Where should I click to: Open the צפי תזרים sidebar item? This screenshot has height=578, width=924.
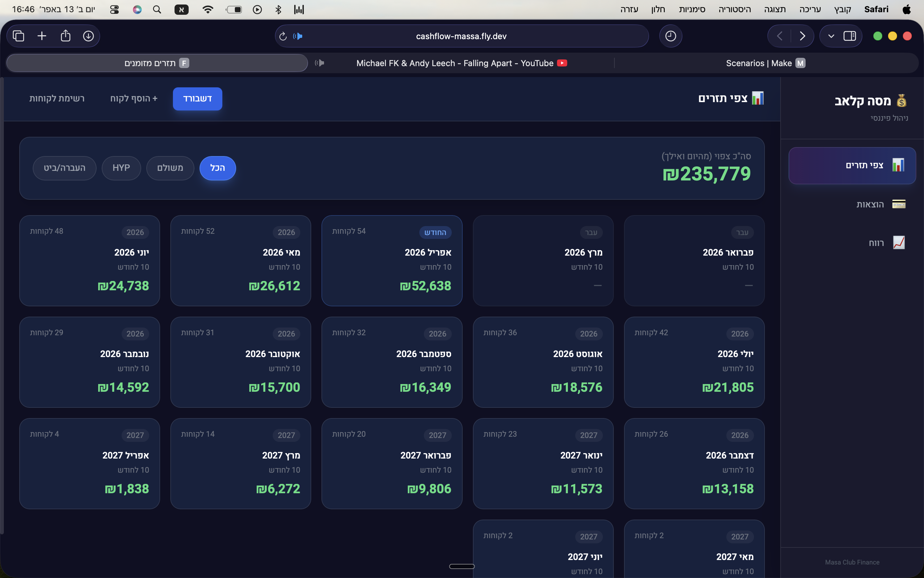[852, 165]
